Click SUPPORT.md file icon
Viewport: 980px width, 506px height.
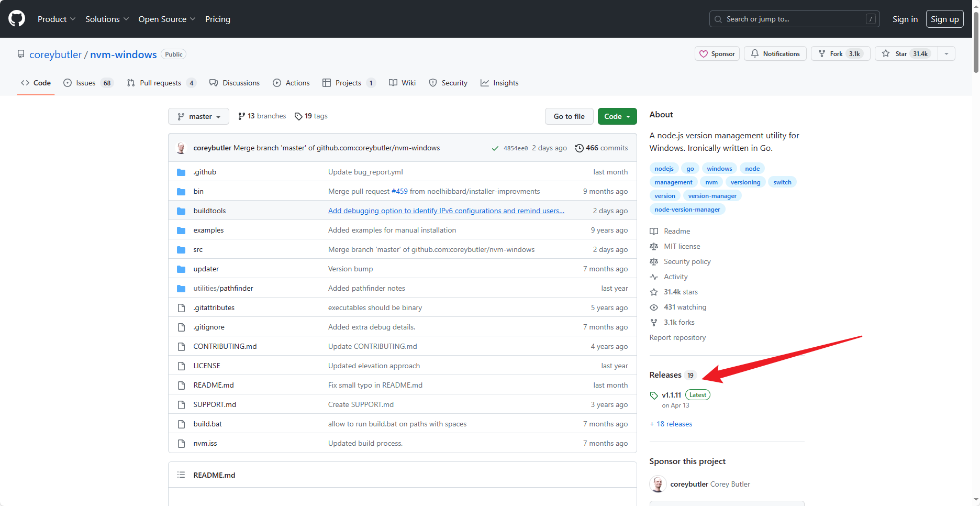(181, 405)
